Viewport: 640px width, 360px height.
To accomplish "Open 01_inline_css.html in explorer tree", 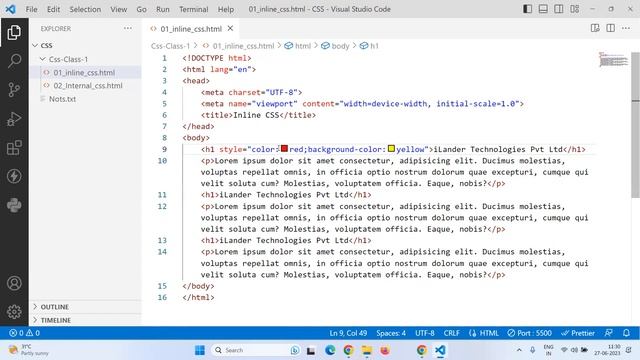I will (85, 72).
